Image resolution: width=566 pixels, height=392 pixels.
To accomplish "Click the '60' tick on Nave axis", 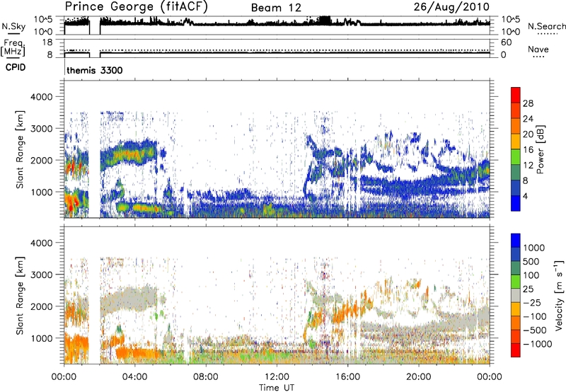I will [506, 42].
